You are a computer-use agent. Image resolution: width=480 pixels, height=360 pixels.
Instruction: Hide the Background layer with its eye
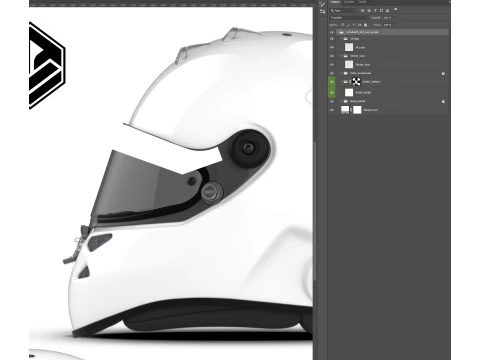[x=332, y=110]
